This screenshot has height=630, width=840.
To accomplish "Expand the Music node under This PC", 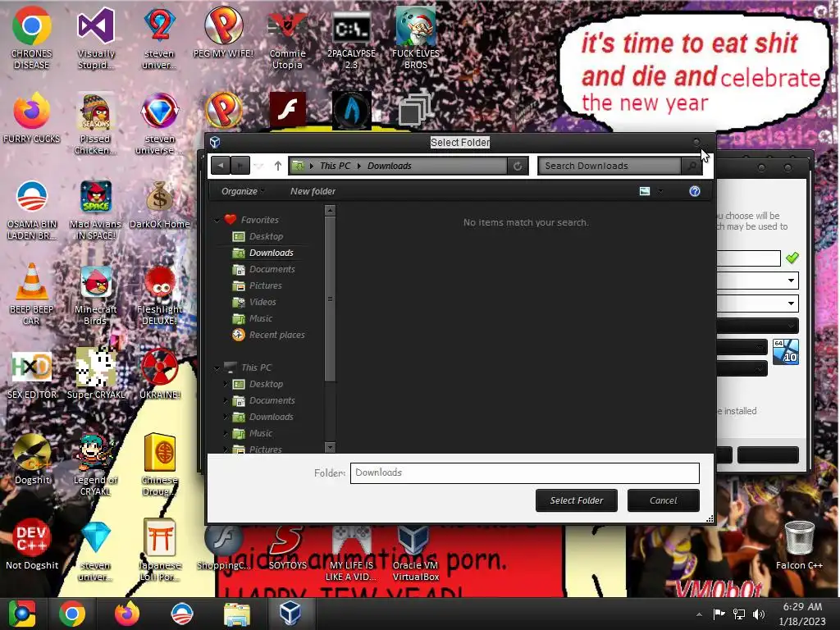I will 226,433.
